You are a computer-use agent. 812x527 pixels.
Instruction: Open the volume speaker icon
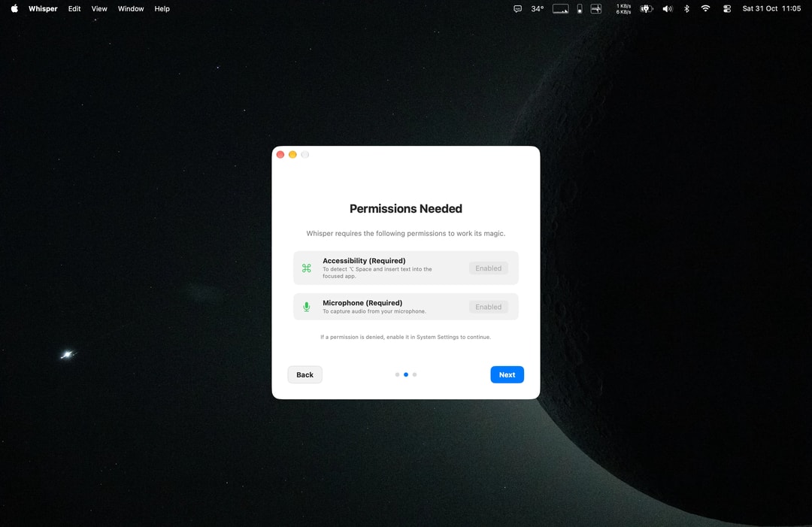pyautogui.click(x=668, y=8)
